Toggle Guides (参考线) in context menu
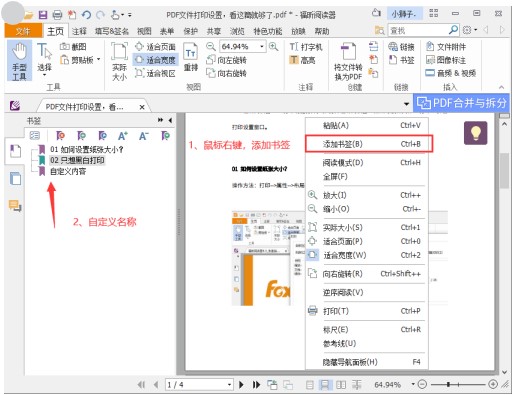The image size is (513, 395). click(x=367, y=343)
